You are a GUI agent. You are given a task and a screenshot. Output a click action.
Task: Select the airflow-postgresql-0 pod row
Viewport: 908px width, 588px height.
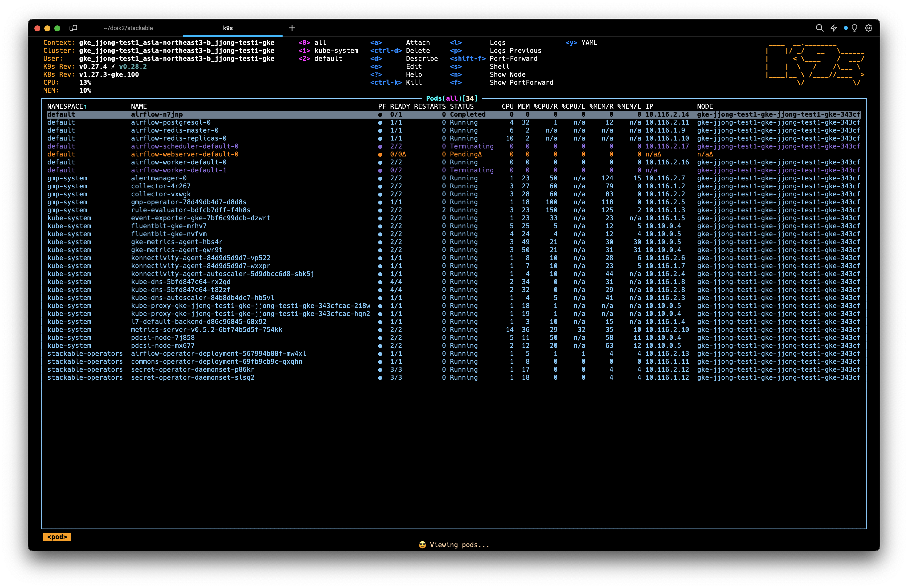[170, 123]
